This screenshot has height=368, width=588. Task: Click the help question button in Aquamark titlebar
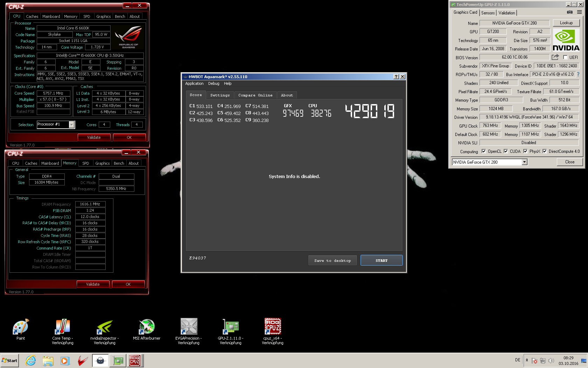(x=396, y=77)
